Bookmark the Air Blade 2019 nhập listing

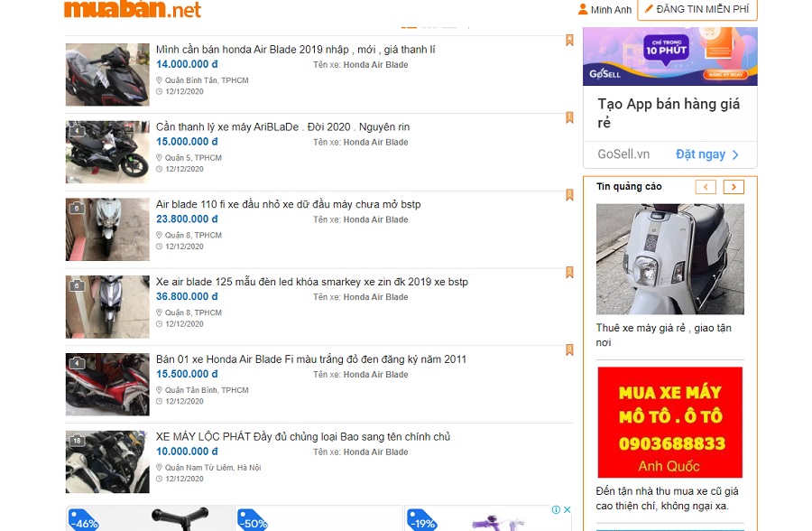click(569, 41)
